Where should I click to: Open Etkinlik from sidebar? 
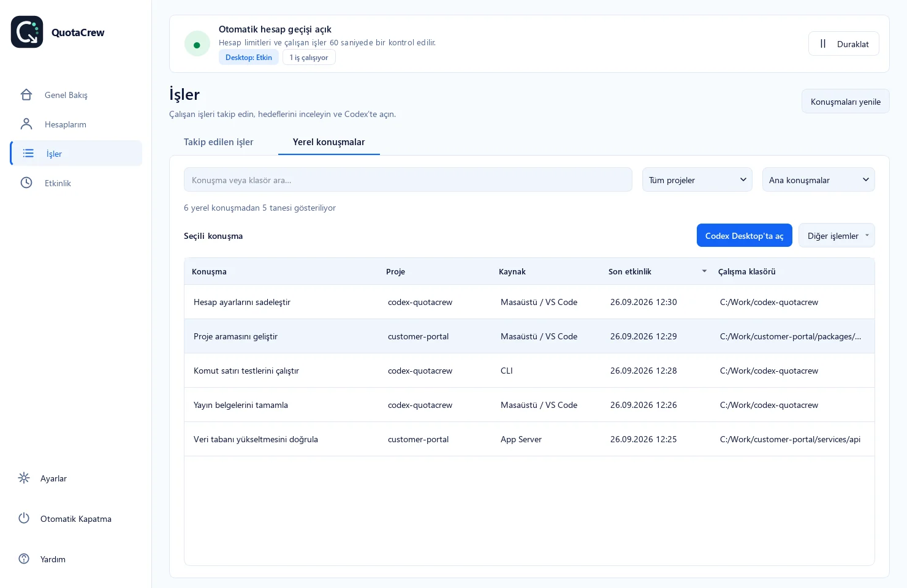(x=76, y=183)
